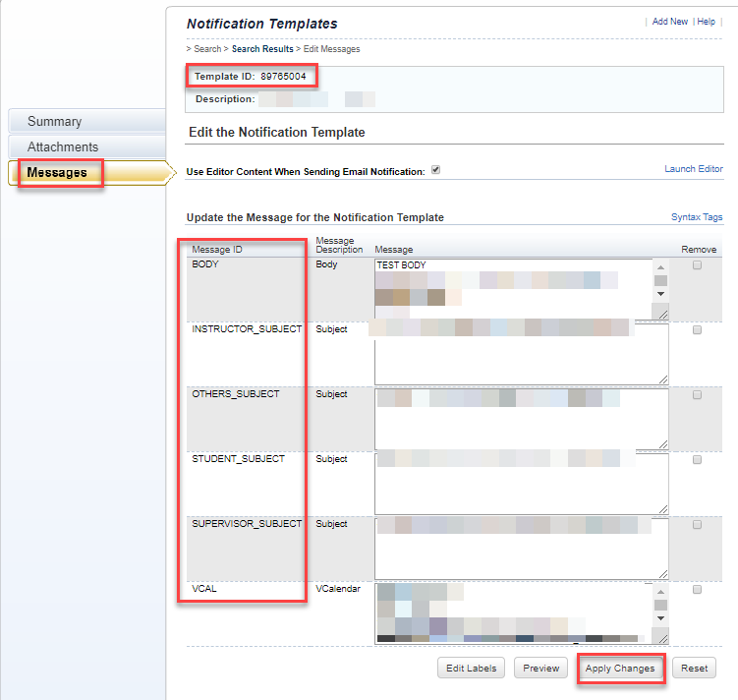Viewport: 738px width, 700px height.
Task: Click the Message ID column header
Action: tap(217, 250)
